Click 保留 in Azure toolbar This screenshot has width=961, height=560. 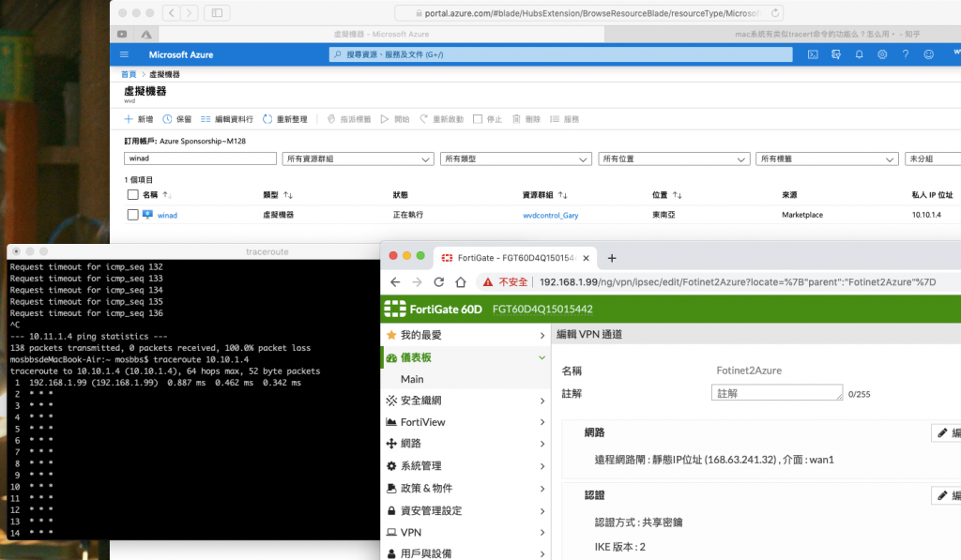pos(177,119)
